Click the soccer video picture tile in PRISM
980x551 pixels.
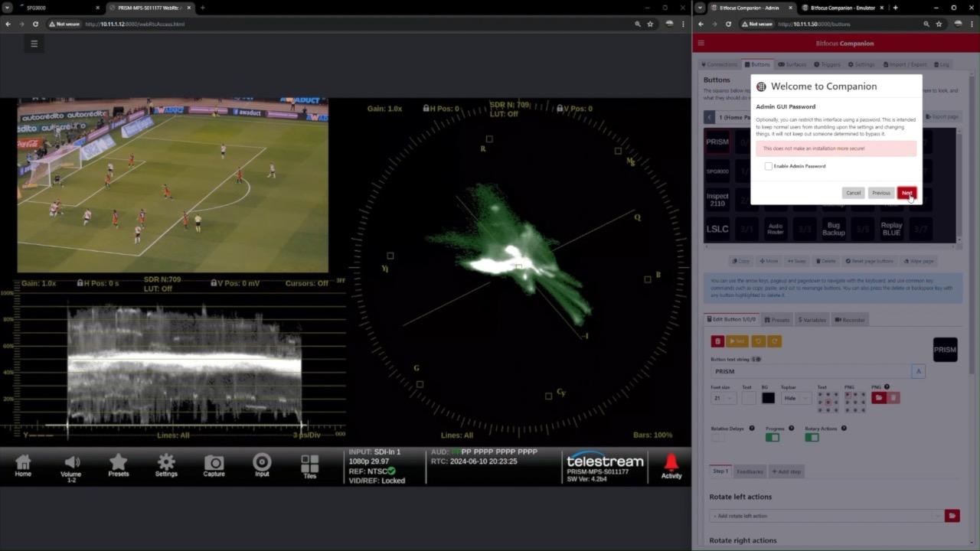pos(173,185)
